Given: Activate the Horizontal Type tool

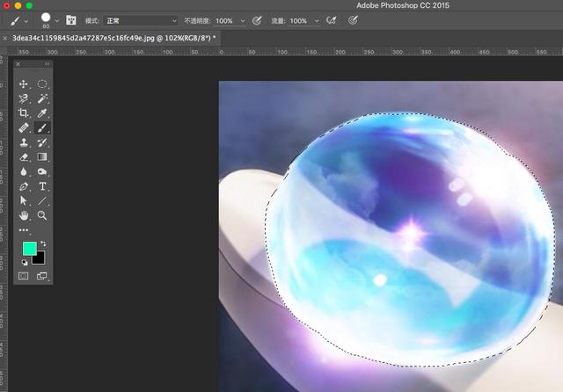Looking at the screenshot, I should (42, 186).
